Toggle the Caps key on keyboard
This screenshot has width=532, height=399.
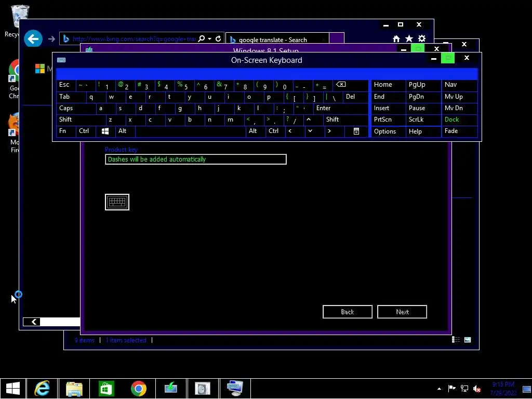click(76, 108)
